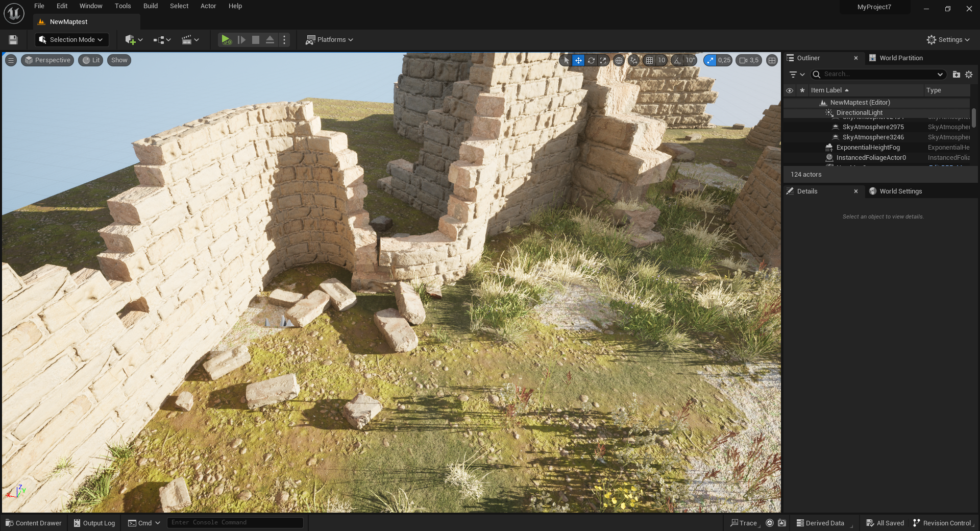Activate the translate move gizmo tool
980x531 pixels.
[x=578, y=60]
